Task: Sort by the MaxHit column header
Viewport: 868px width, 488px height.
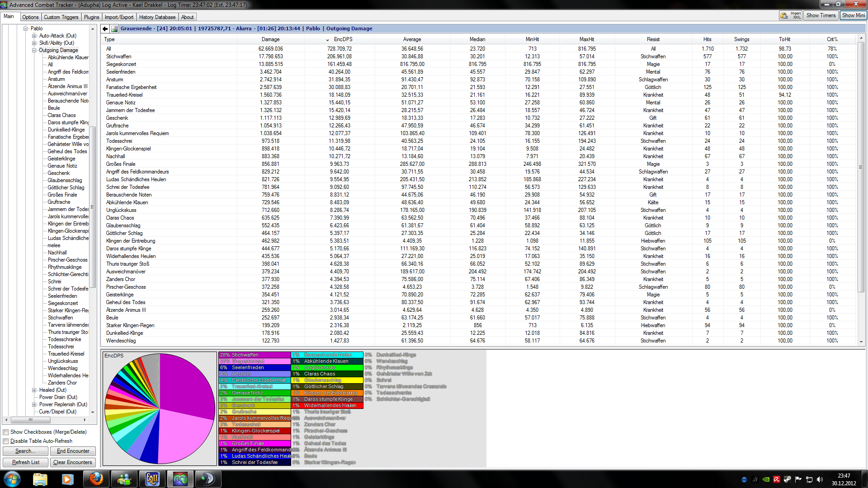Action: tap(587, 39)
